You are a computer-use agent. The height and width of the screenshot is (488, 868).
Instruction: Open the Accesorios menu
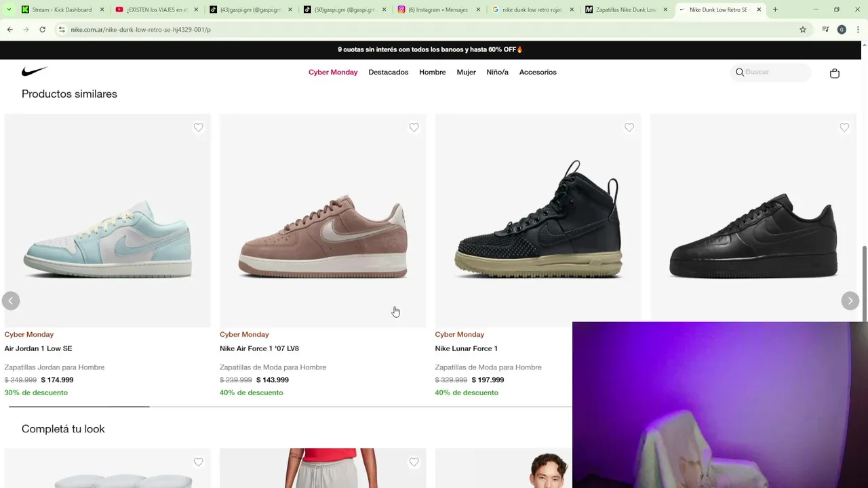click(x=538, y=72)
